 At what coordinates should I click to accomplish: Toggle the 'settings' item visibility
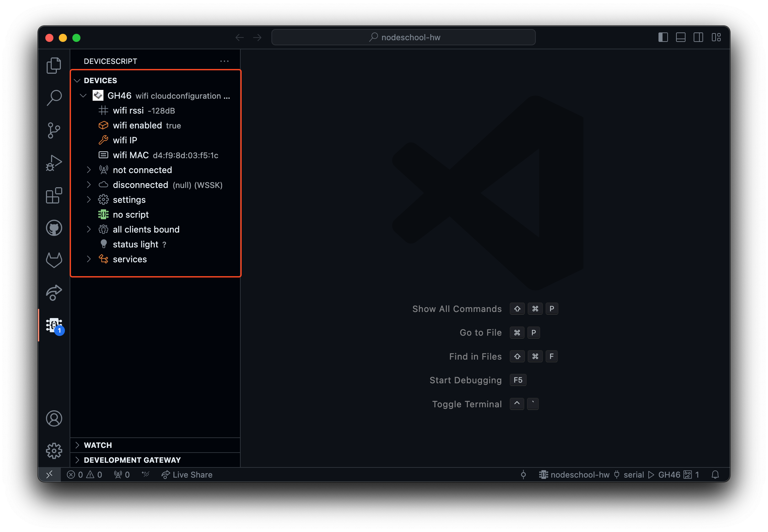point(88,199)
